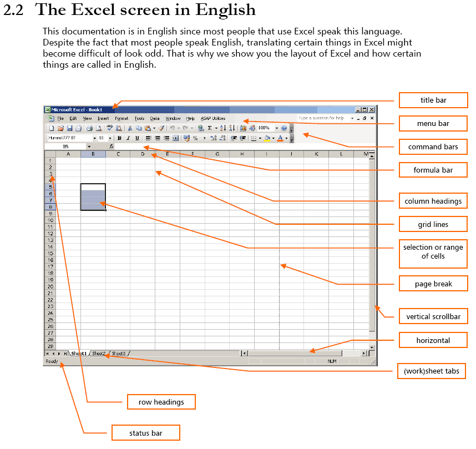Open an existing file with the folder icon
The height and width of the screenshot is (449, 476).
point(60,128)
